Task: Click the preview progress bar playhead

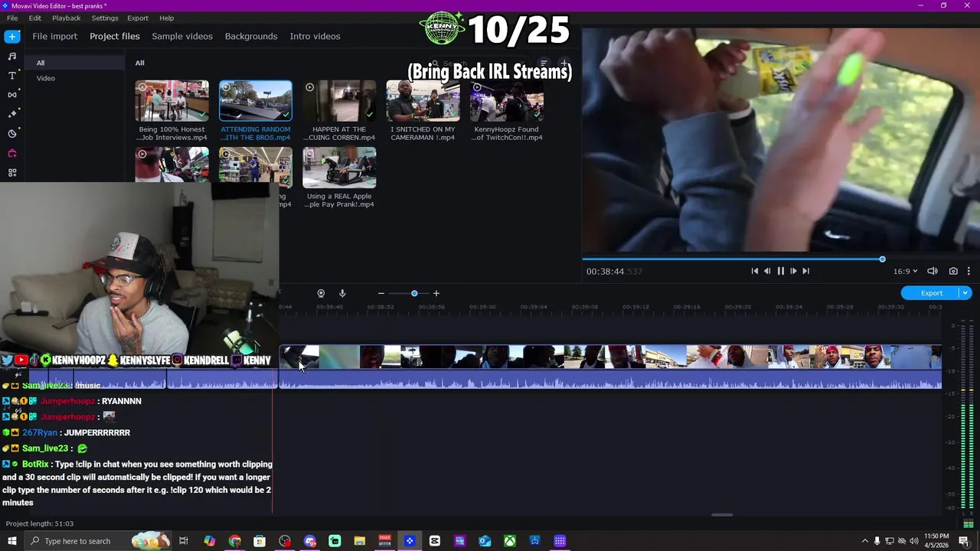Action: point(882,259)
